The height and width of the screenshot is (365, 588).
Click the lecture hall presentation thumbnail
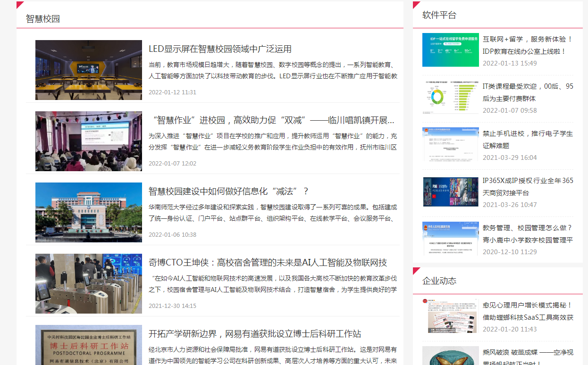[89, 141]
